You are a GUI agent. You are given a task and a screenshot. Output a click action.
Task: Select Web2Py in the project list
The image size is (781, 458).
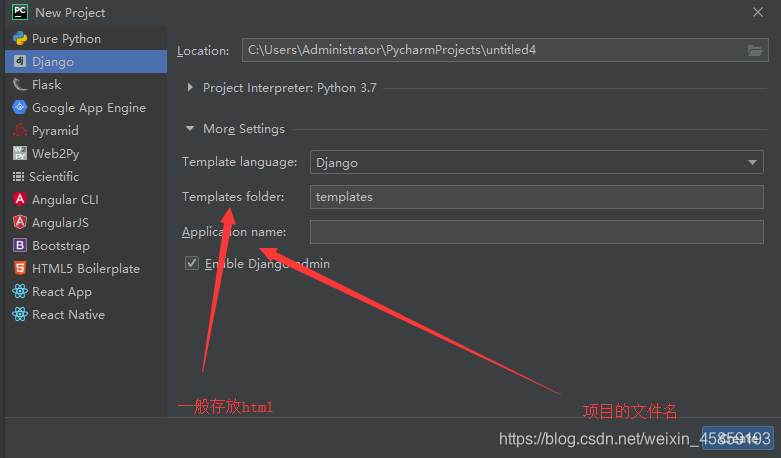(86, 153)
